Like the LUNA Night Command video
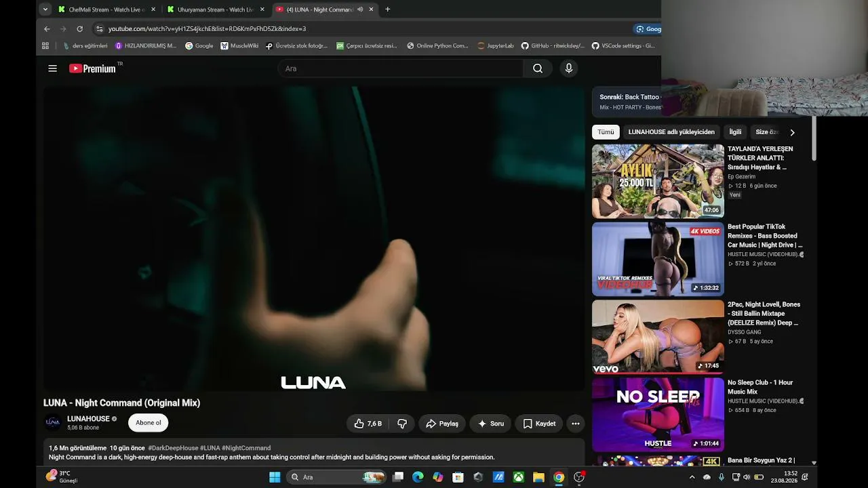868x488 pixels. [x=368, y=424]
